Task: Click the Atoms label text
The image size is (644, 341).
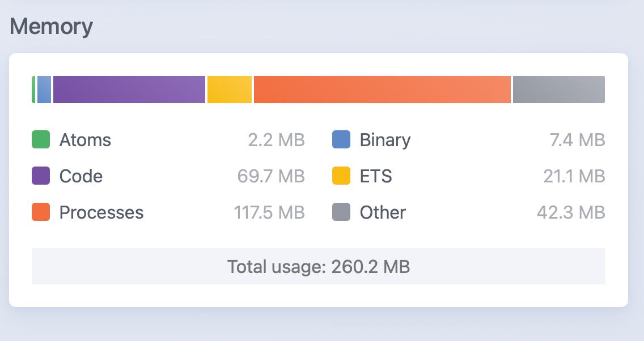Action: (85, 139)
